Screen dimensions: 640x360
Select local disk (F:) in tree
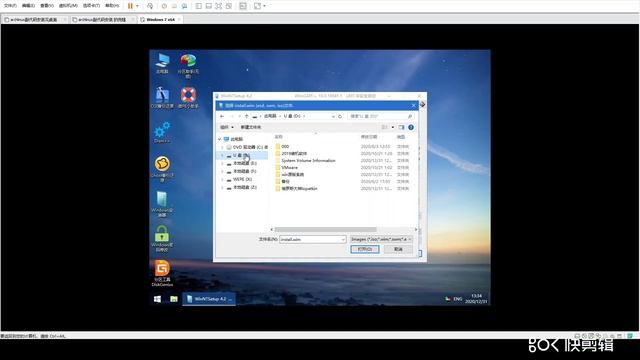pos(242,171)
